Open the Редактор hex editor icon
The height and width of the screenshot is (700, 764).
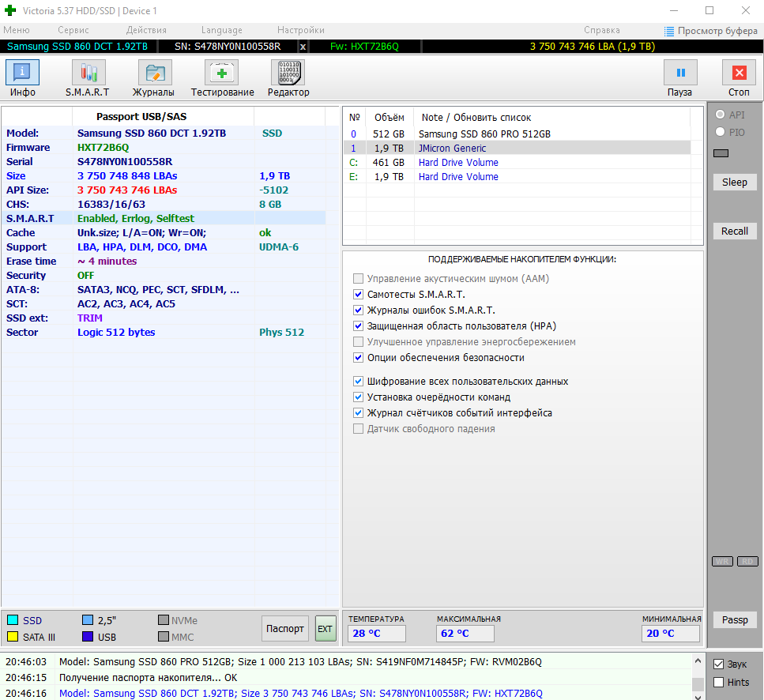pyautogui.click(x=288, y=73)
